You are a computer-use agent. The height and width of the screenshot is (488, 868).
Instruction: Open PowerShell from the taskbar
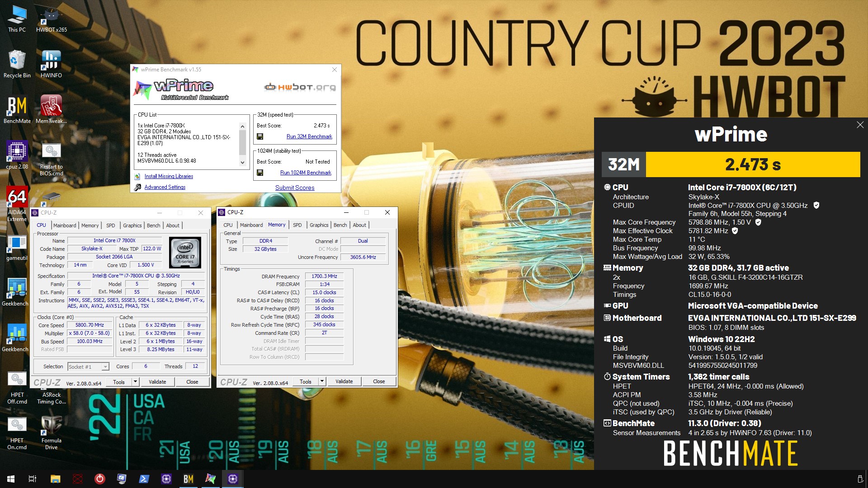pyautogui.click(x=144, y=479)
